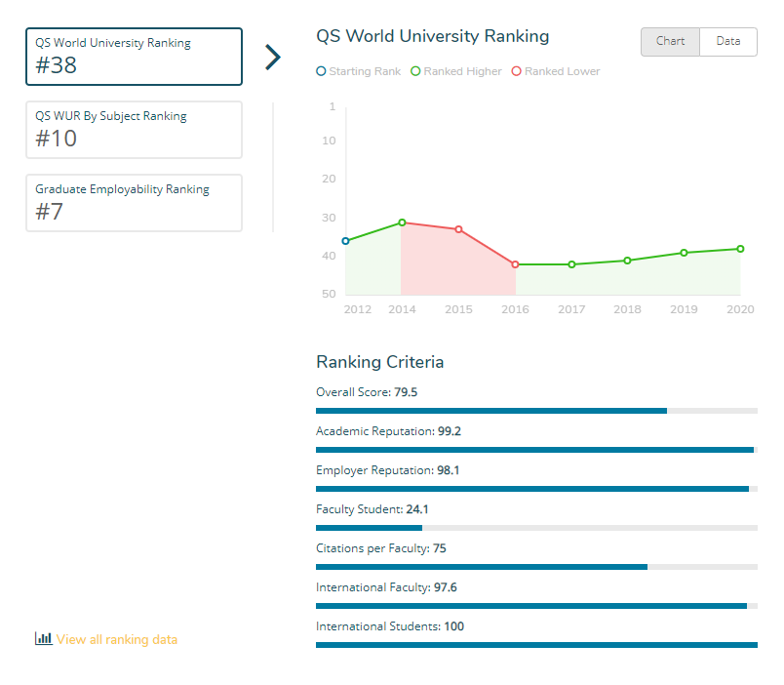Click the 2015 data point on chart
The width and height of the screenshot is (784, 685).
458,229
